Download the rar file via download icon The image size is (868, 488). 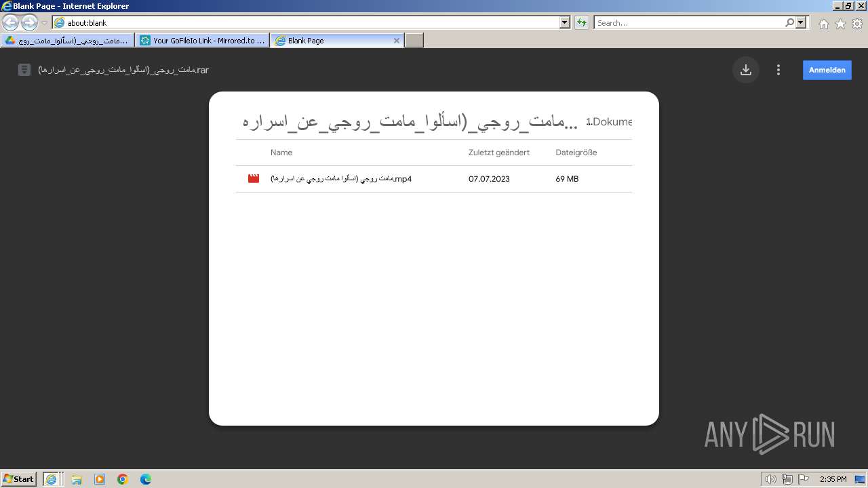[x=745, y=70]
